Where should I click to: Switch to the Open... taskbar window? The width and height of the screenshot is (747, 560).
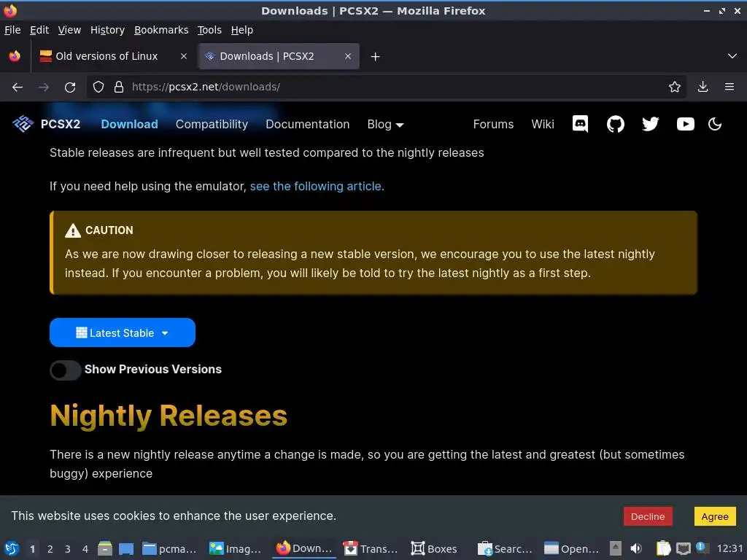point(572,548)
